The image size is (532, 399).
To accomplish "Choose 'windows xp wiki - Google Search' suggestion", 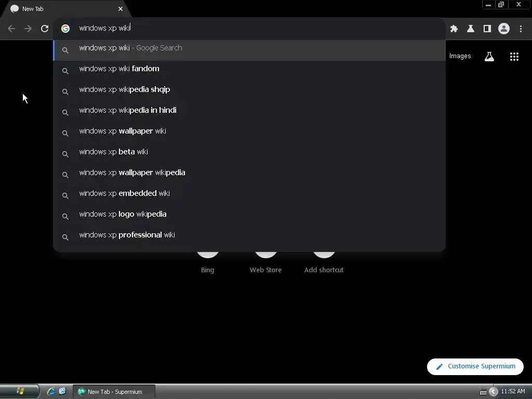I will [249, 50].
